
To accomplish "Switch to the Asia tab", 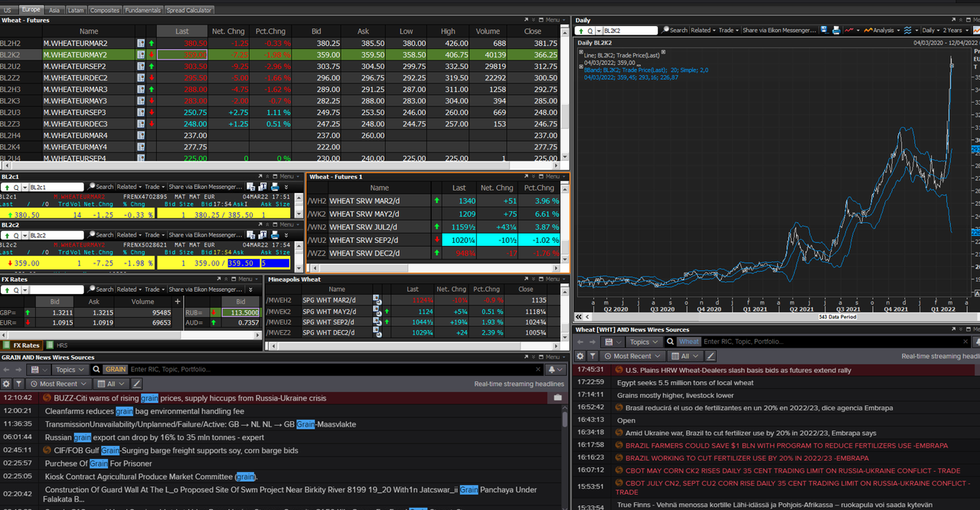I will 54,10.
